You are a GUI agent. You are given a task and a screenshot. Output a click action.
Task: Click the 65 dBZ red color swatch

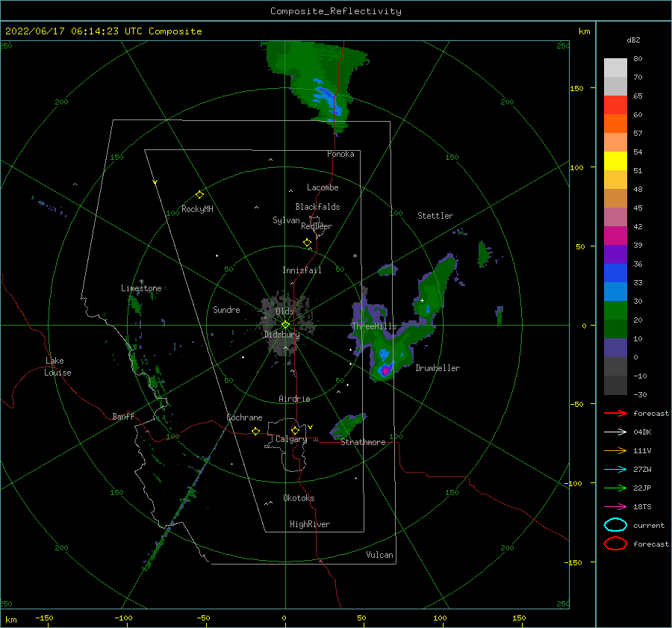[x=615, y=105]
